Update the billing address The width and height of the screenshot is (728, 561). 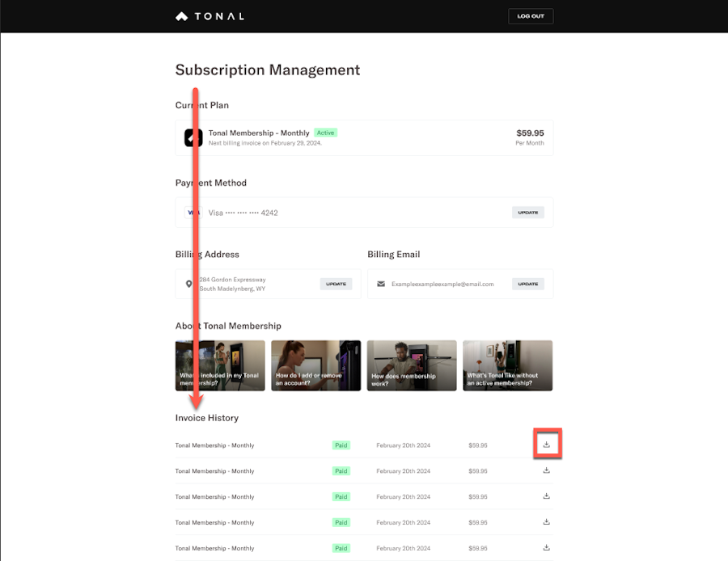coord(336,284)
